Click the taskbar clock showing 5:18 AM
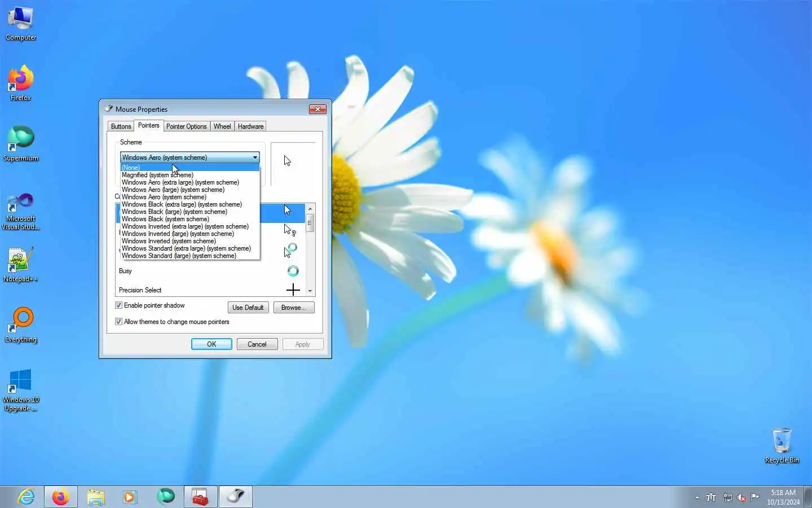The image size is (812, 508). pos(783,497)
